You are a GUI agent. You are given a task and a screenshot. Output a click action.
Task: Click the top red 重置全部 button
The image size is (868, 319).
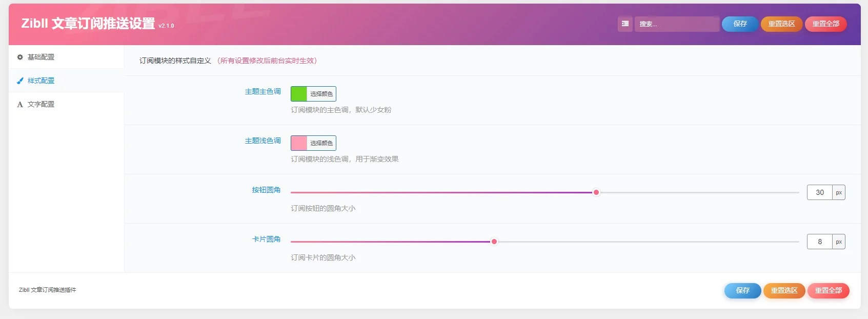(x=825, y=24)
